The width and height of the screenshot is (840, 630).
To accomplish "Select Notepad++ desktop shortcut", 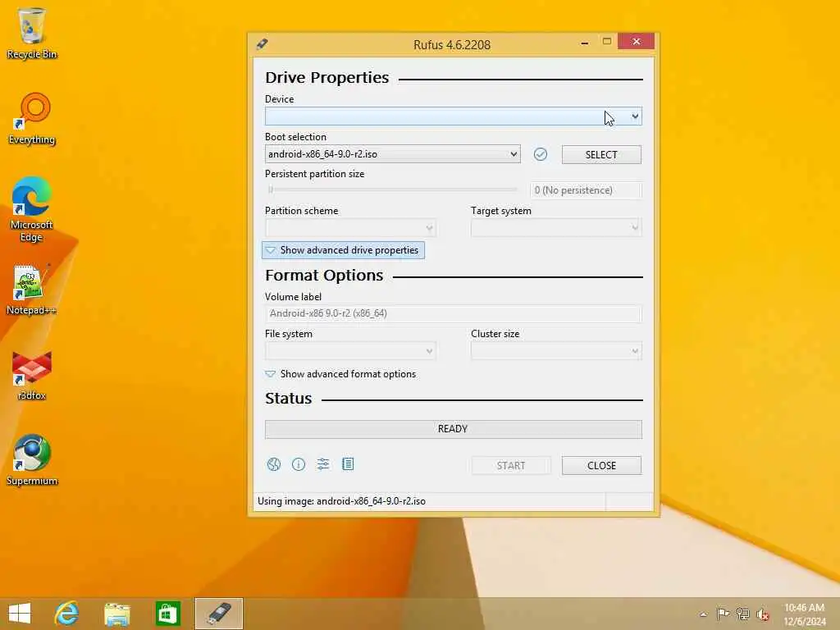I will tap(32, 290).
